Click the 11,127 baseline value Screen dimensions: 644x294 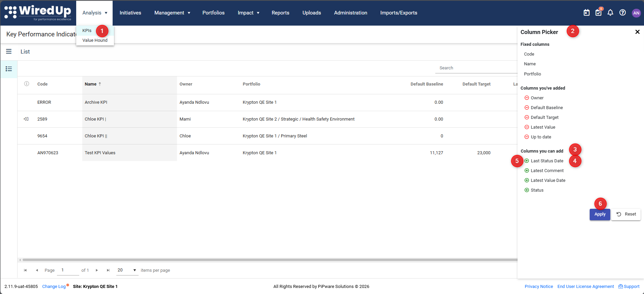tap(437, 153)
